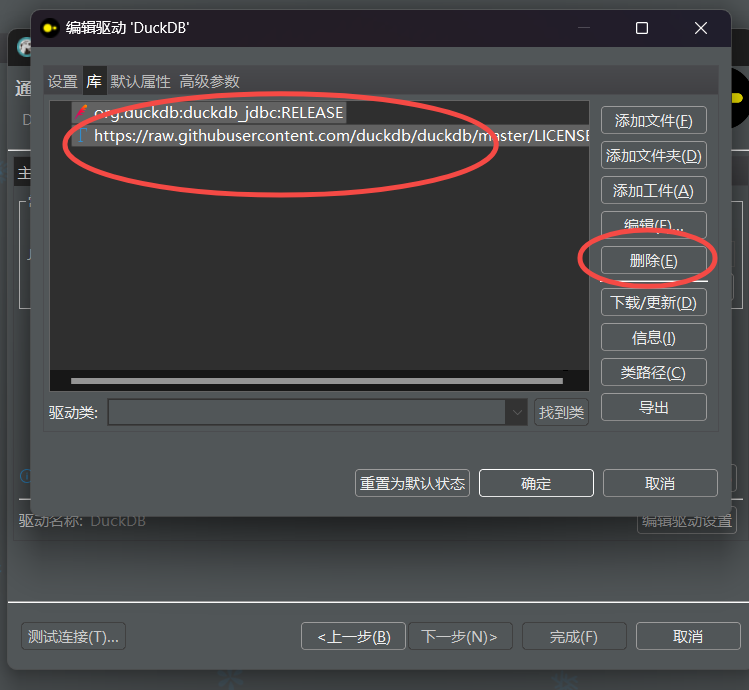749x690 pixels.
Task: Click the 找到类 button
Action: 561,412
